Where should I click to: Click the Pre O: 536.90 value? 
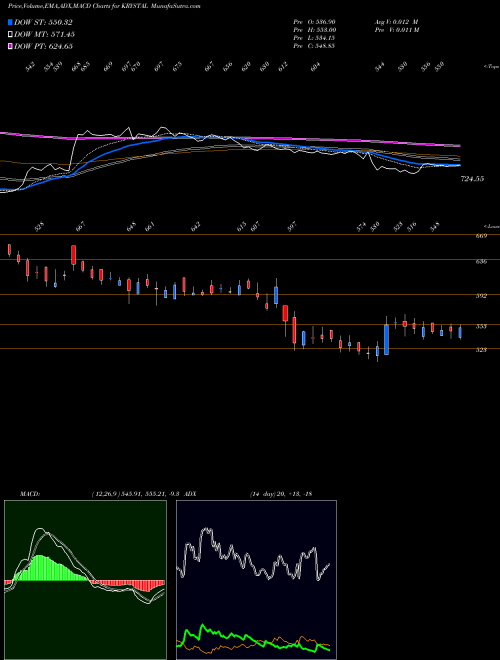coord(314,21)
